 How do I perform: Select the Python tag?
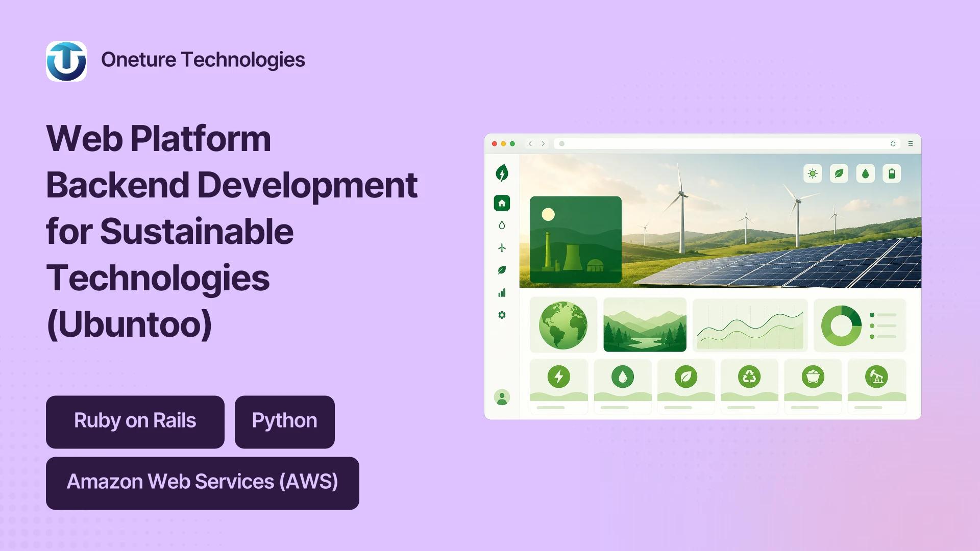coord(285,422)
